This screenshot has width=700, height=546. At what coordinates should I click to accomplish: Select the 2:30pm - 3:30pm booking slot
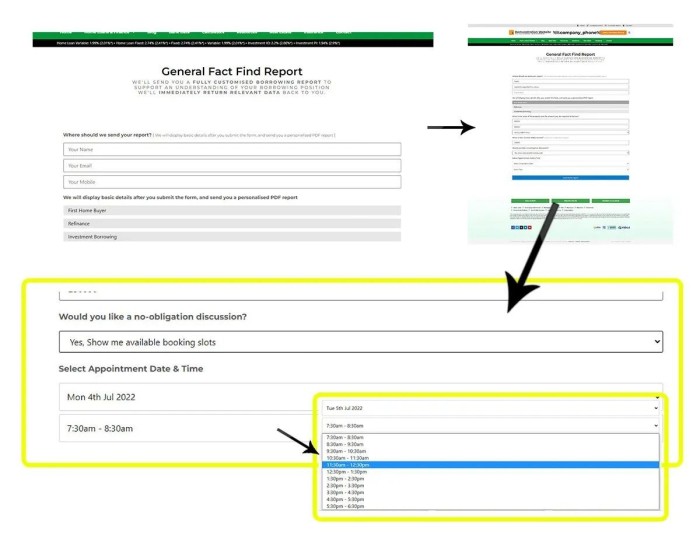pos(490,486)
